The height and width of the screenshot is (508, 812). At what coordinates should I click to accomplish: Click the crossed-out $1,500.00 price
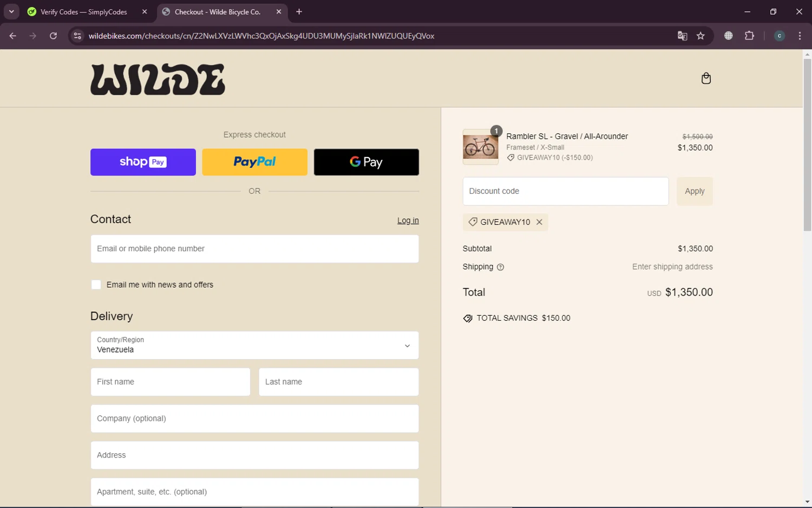tap(697, 137)
